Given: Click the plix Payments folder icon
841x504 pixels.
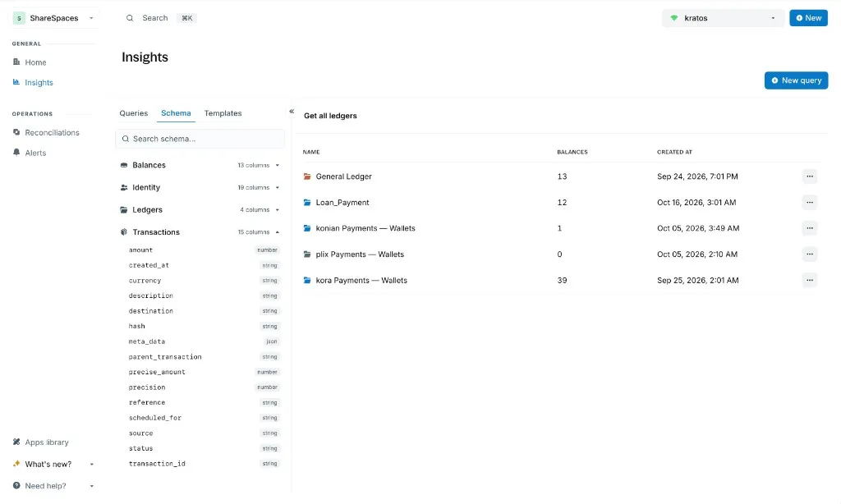Looking at the screenshot, I should 307,254.
